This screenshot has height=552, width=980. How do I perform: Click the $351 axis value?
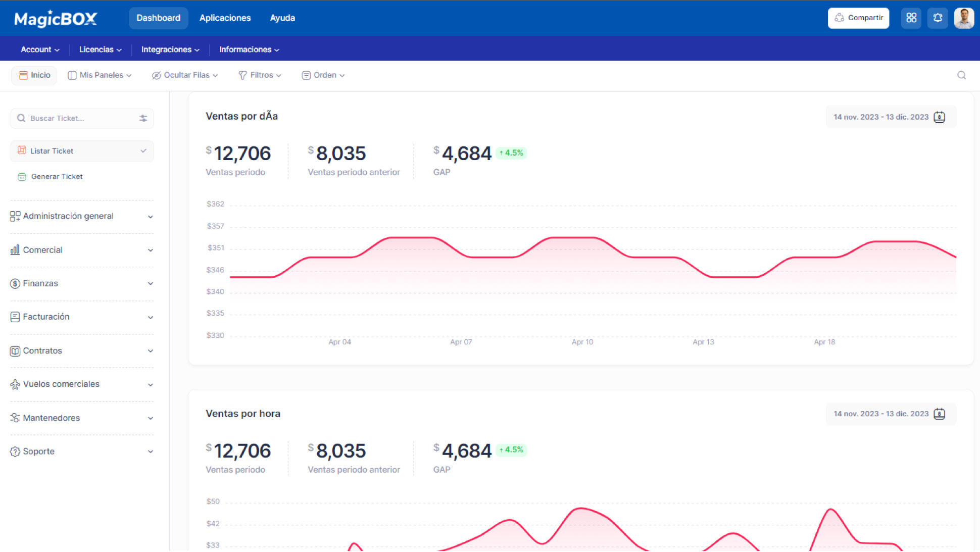[216, 248]
